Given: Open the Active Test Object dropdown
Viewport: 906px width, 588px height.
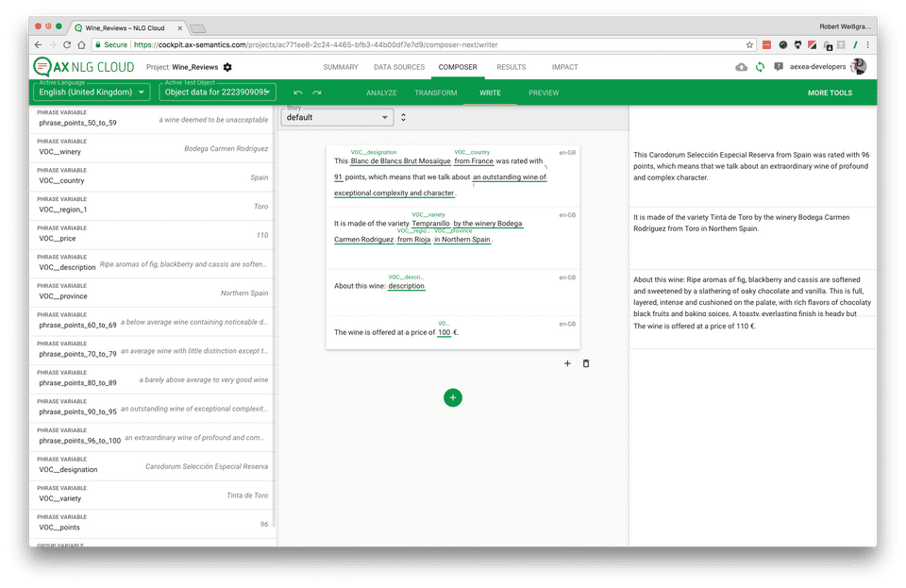Looking at the screenshot, I should tap(217, 92).
